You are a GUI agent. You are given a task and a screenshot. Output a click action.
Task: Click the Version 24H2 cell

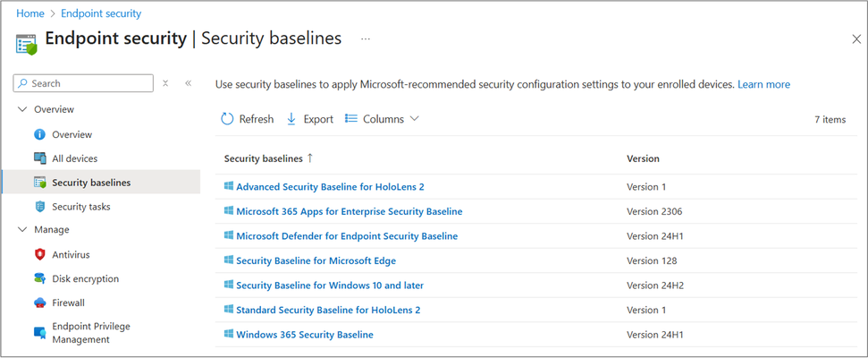click(x=655, y=286)
